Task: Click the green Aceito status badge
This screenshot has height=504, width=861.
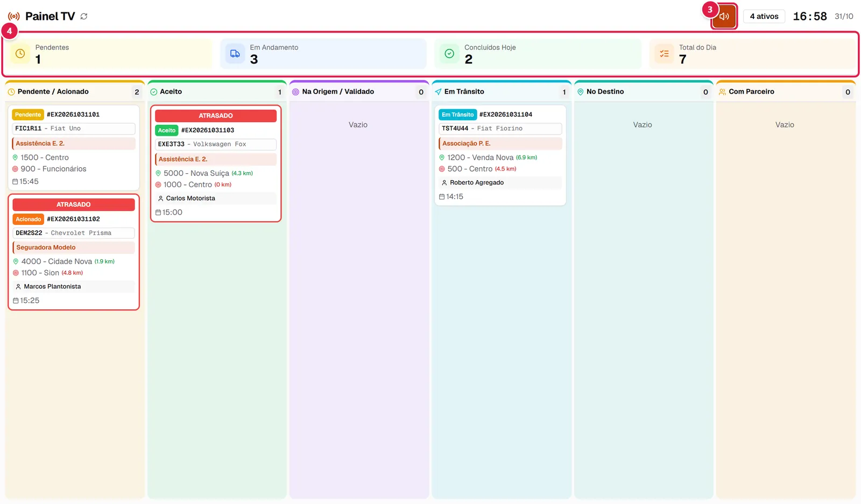Action: 167,130
